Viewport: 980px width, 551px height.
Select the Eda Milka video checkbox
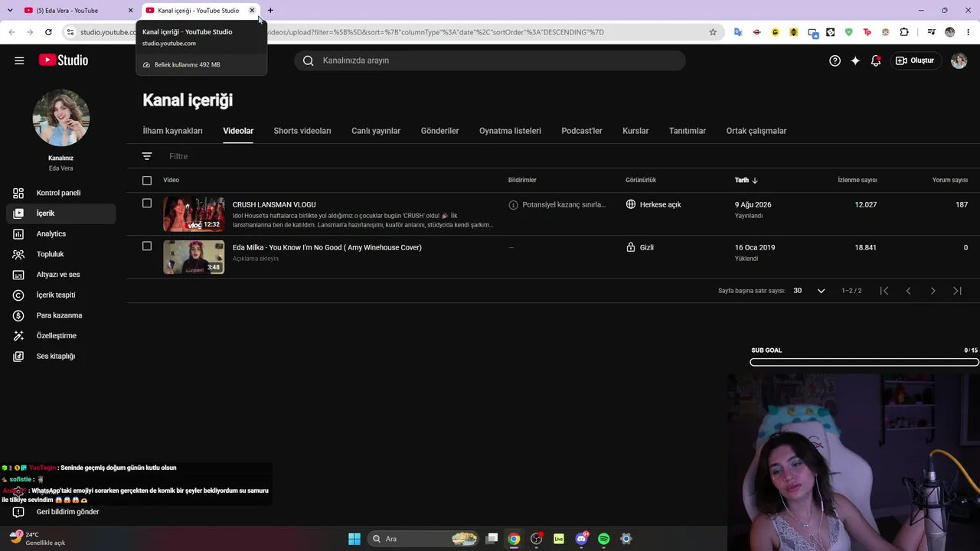point(147,246)
